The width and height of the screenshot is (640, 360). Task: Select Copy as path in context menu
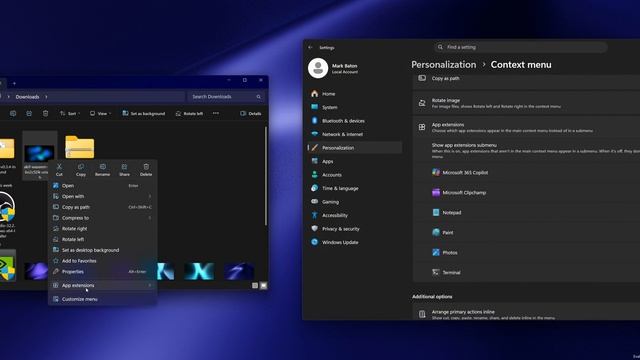pos(102,207)
